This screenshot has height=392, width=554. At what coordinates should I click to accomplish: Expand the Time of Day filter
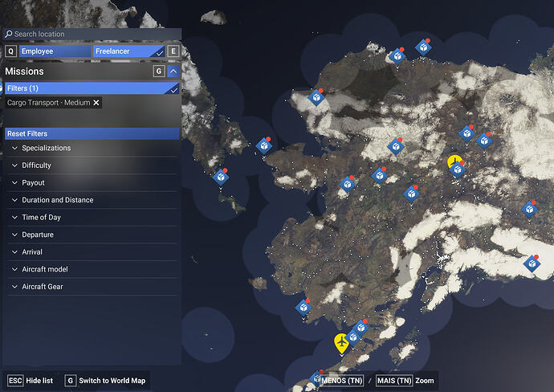(x=92, y=218)
